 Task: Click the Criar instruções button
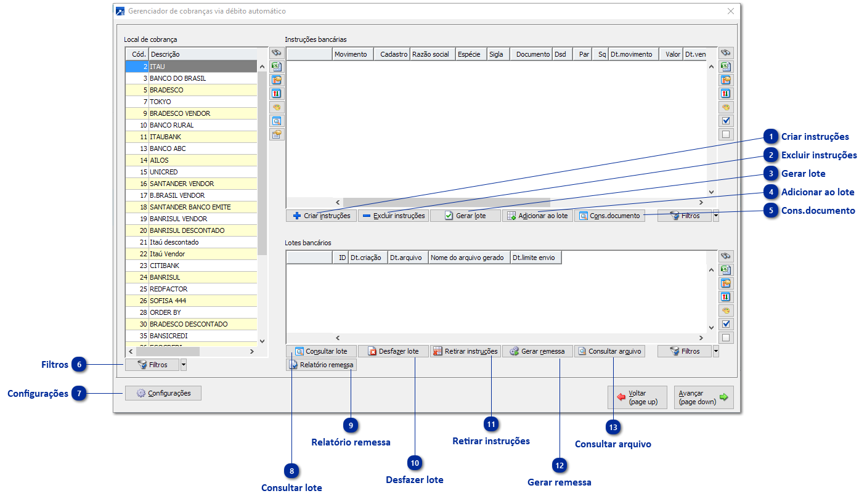(x=321, y=216)
